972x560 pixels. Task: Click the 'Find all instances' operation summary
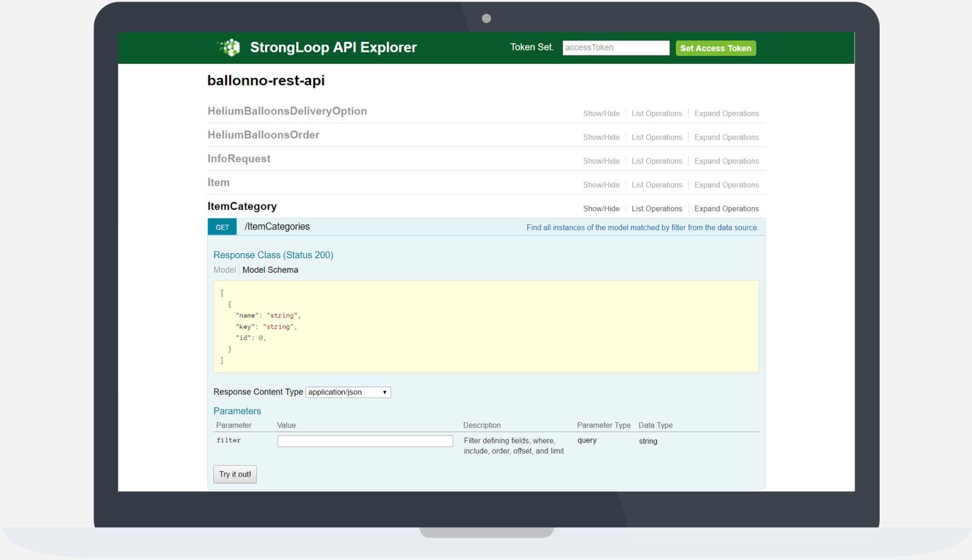tap(642, 228)
